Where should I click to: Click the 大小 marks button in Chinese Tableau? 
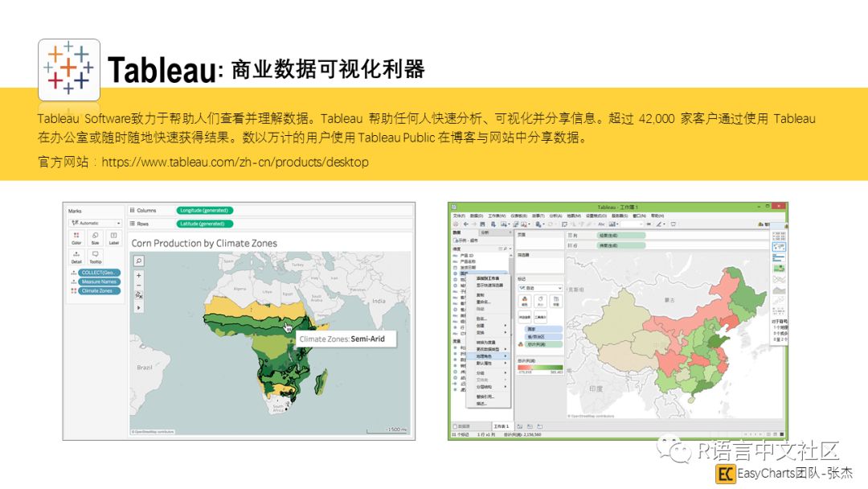tap(540, 302)
